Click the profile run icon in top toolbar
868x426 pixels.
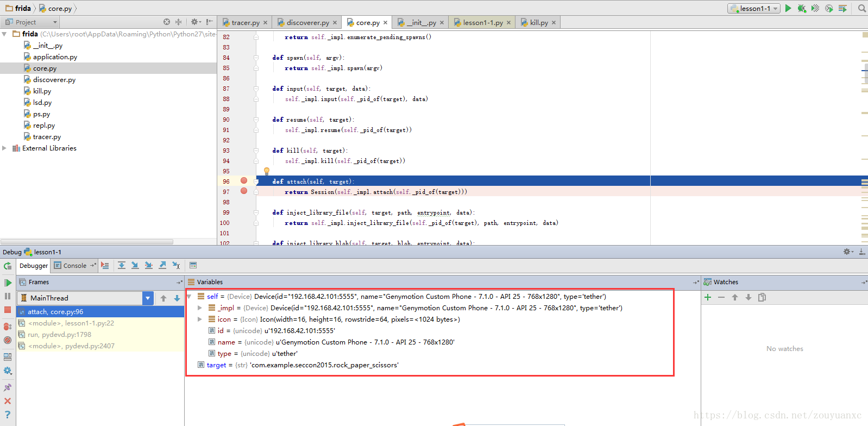pos(829,8)
